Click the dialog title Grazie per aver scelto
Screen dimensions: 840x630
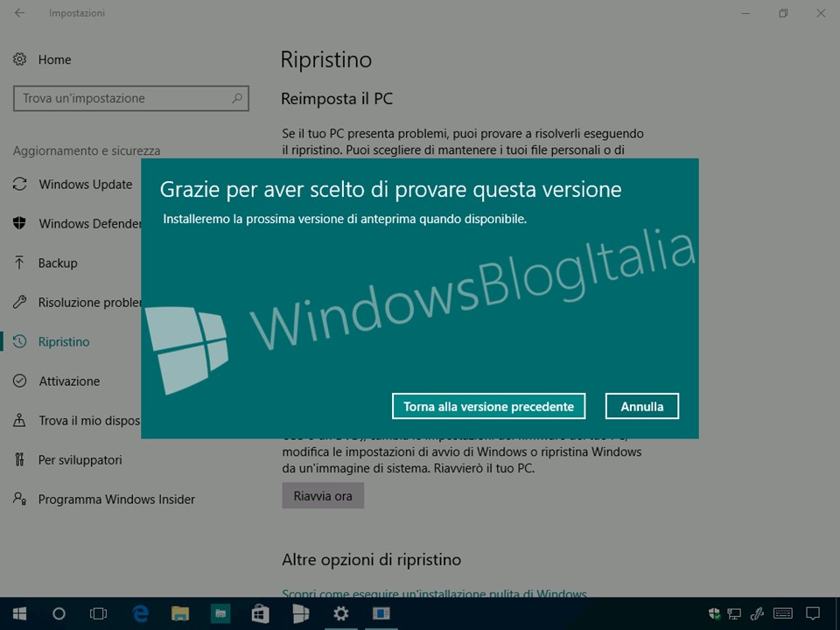(390, 190)
